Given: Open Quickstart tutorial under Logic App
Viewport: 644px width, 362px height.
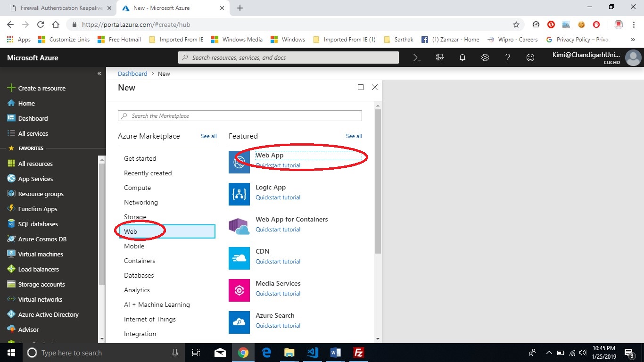Looking at the screenshot, I should pos(278,197).
